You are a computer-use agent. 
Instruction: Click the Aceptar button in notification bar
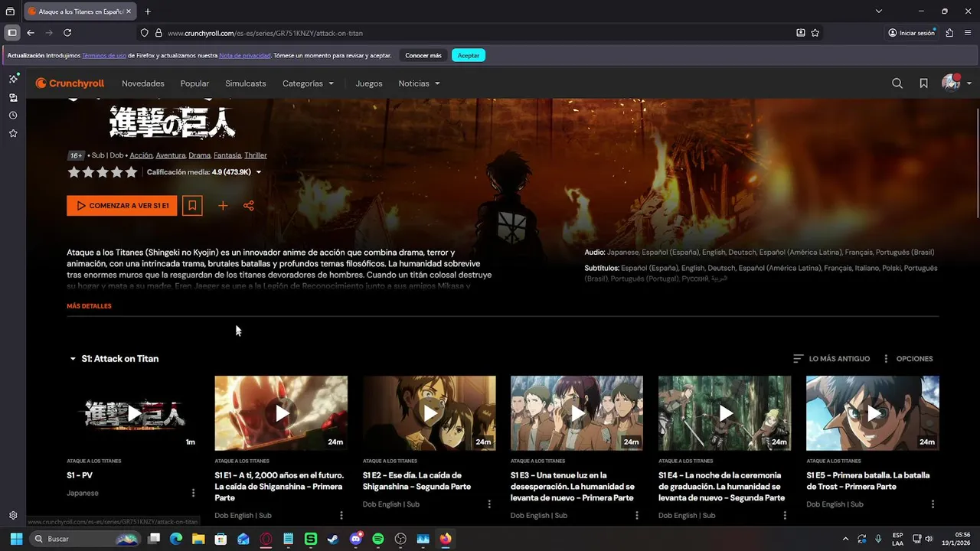point(469,55)
